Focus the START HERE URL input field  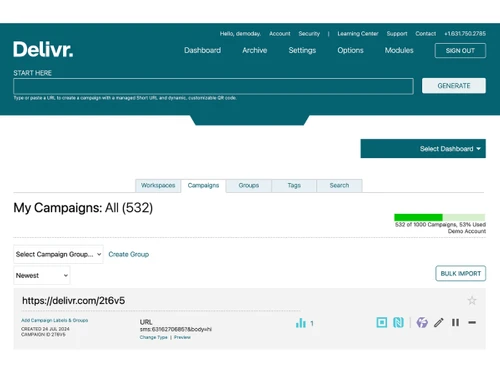(213, 86)
